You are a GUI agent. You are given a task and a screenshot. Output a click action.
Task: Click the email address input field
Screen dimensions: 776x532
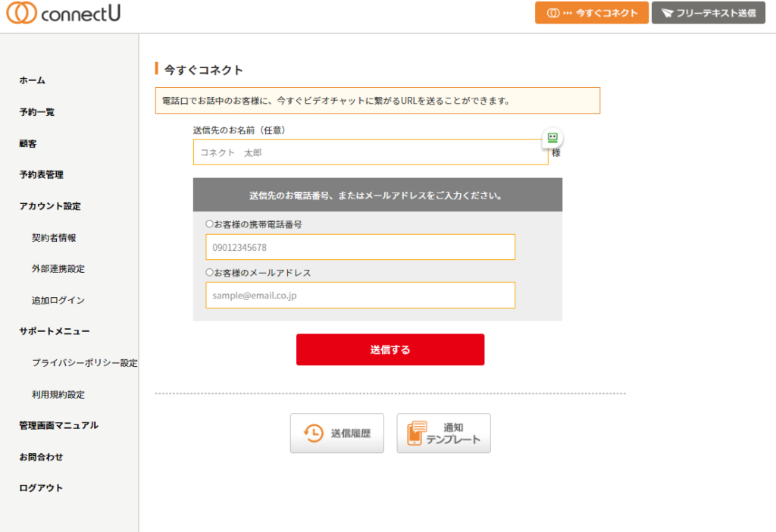(x=360, y=295)
